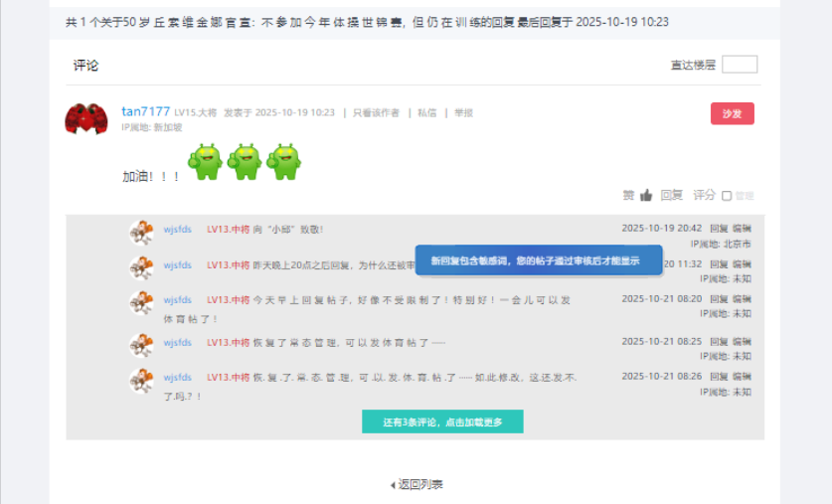
Task: Open wjsfds avatar on the 20:42 reply
Action: [x=141, y=233]
